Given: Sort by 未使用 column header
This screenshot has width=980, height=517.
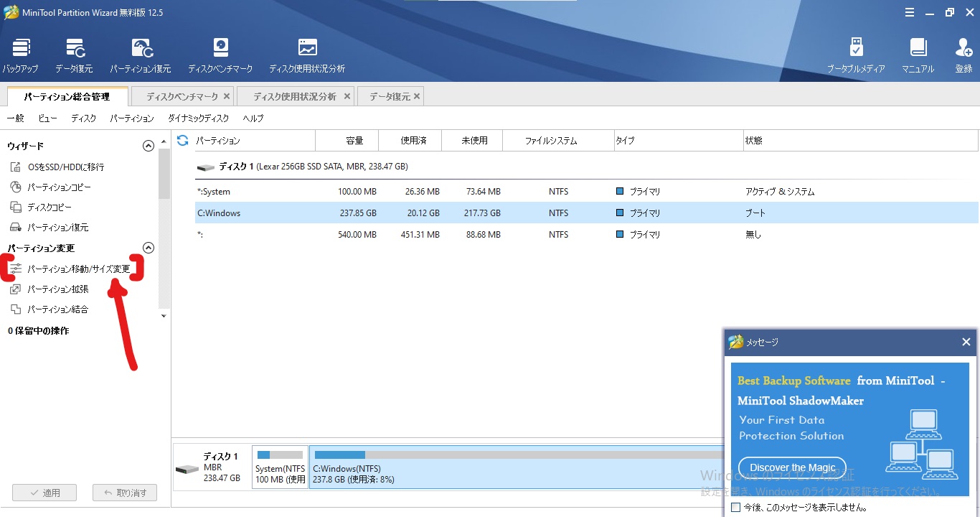Looking at the screenshot, I should (472, 141).
